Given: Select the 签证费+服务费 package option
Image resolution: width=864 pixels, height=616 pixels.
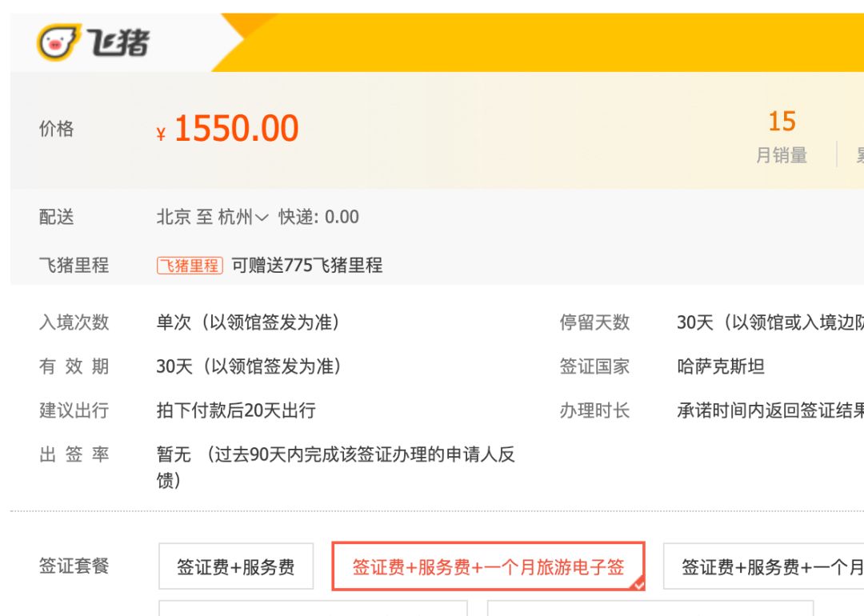Looking at the screenshot, I should tap(236, 566).
